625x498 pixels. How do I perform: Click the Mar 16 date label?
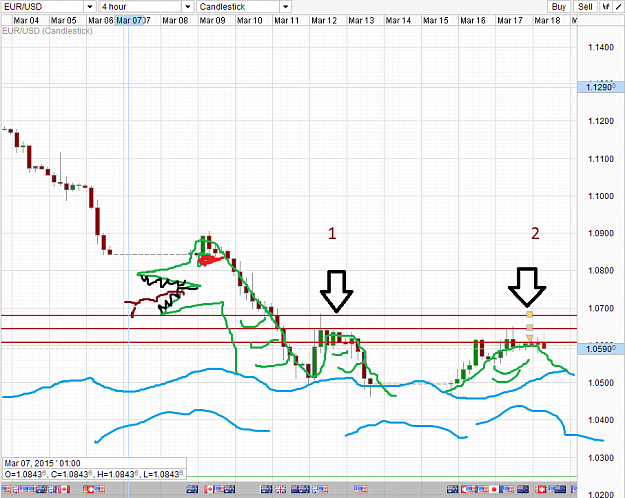(473, 20)
